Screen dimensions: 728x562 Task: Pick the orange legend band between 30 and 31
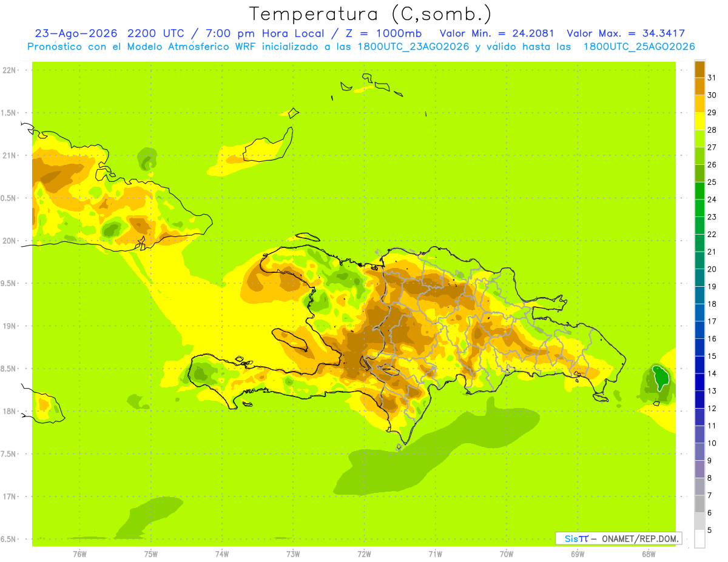click(x=699, y=87)
